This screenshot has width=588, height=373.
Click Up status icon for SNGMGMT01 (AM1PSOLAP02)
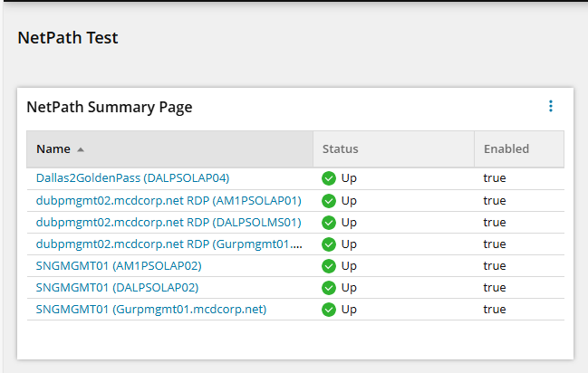pos(329,266)
